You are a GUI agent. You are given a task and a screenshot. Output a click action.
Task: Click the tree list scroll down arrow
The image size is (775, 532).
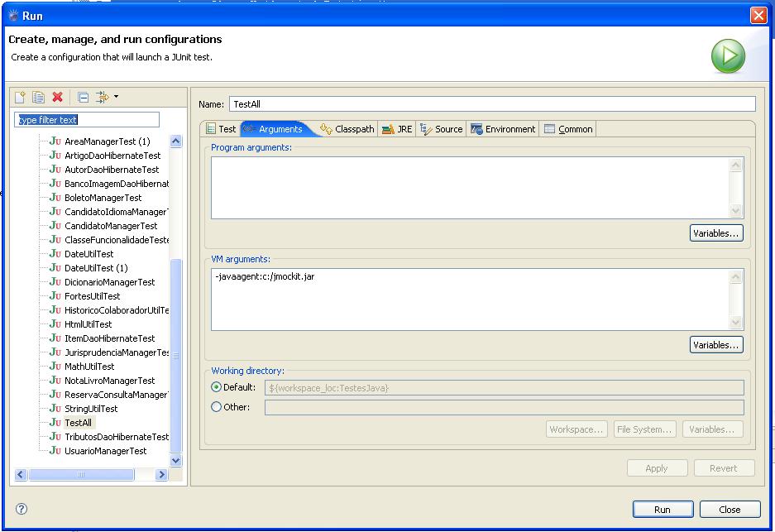pos(176,460)
